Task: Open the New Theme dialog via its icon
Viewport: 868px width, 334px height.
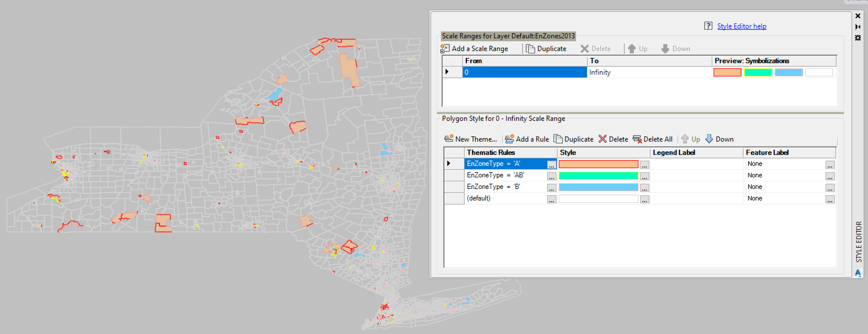Action: coord(449,139)
